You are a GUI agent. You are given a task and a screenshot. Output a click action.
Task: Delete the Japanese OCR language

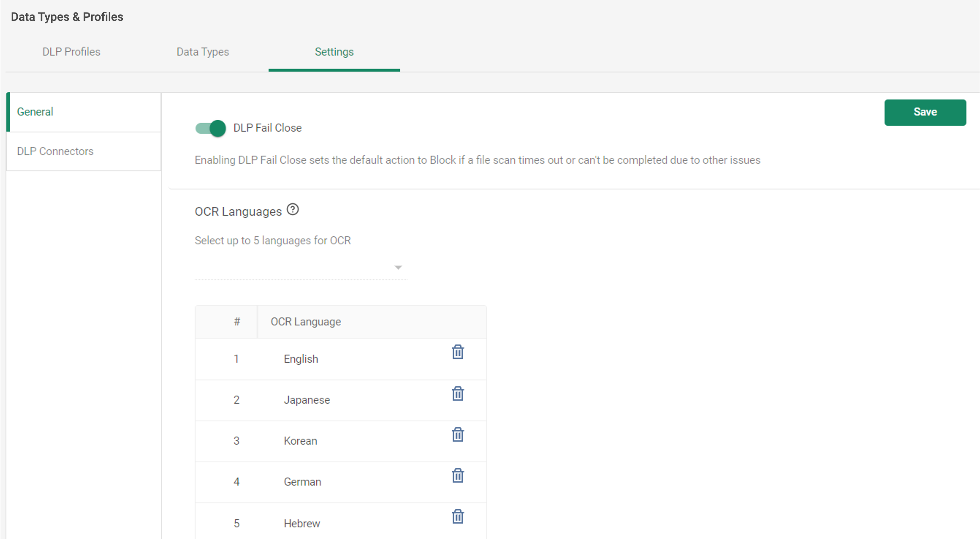click(x=458, y=394)
